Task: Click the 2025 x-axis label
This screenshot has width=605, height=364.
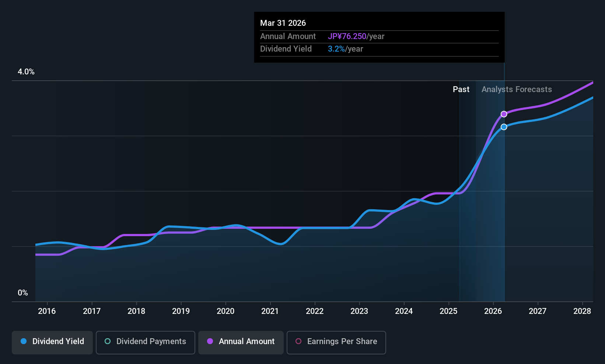Action: click(x=448, y=311)
